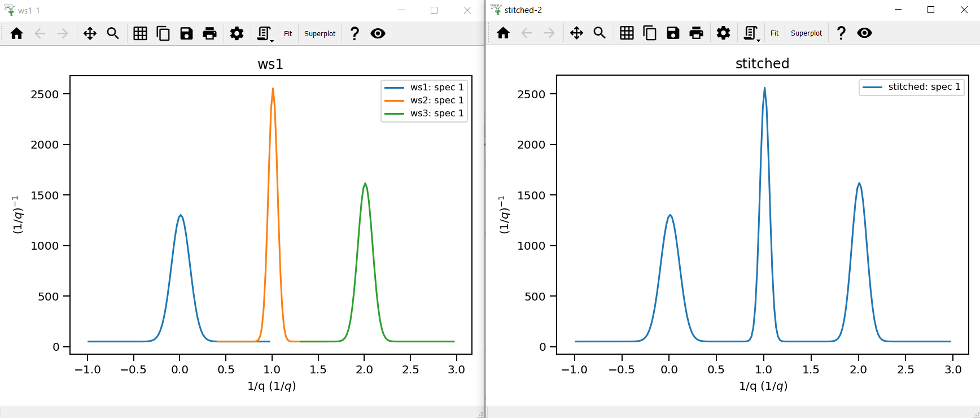
Task: Toggle grid lines icon in ws1 window
Action: (x=140, y=34)
